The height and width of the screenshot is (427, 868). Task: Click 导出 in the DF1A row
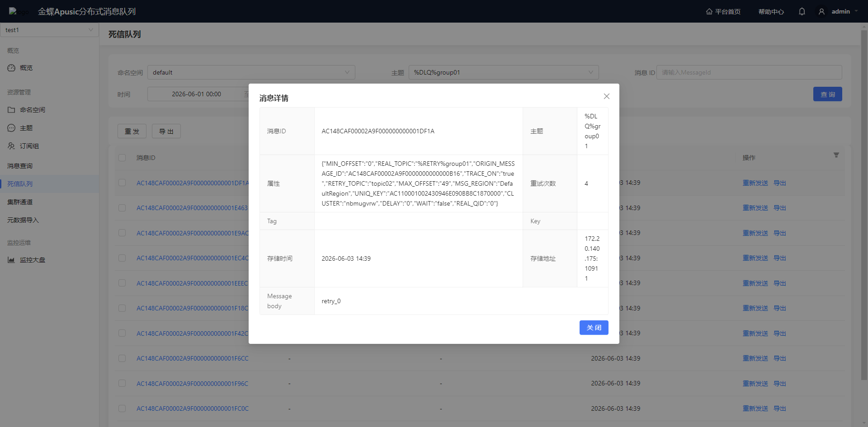[x=780, y=183]
